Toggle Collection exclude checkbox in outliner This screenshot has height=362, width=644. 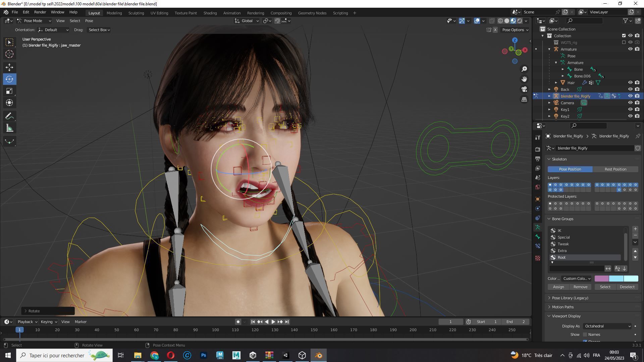[624, 36]
